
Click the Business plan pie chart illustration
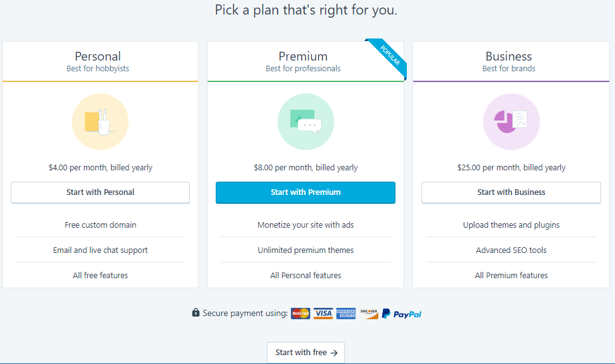click(x=511, y=122)
